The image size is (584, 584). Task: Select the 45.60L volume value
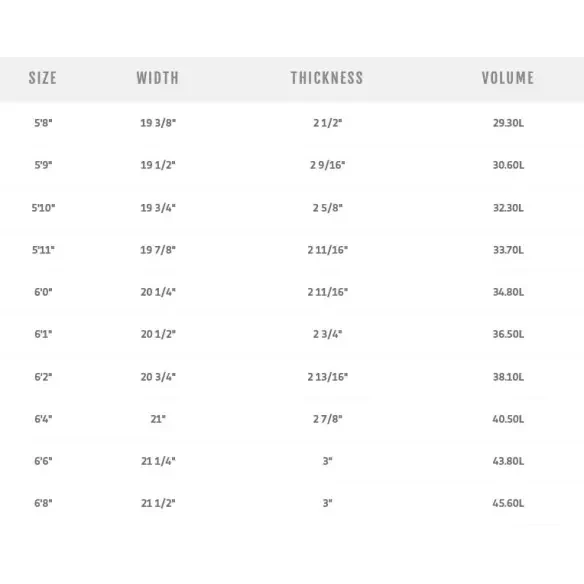pos(508,503)
